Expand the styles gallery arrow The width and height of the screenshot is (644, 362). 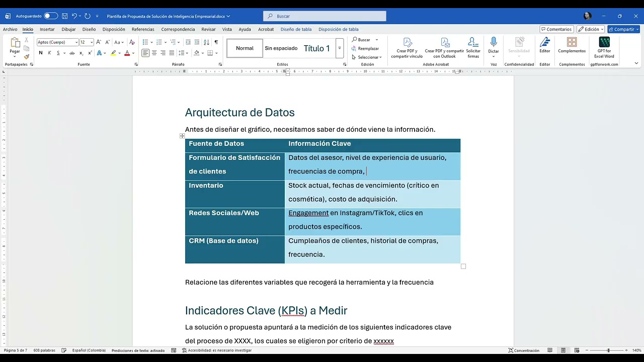click(x=340, y=48)
